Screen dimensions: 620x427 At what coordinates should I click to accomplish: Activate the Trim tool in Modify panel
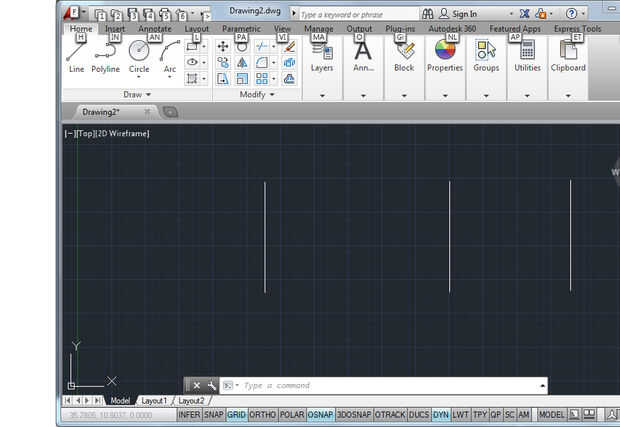click(x=261, y=47)
